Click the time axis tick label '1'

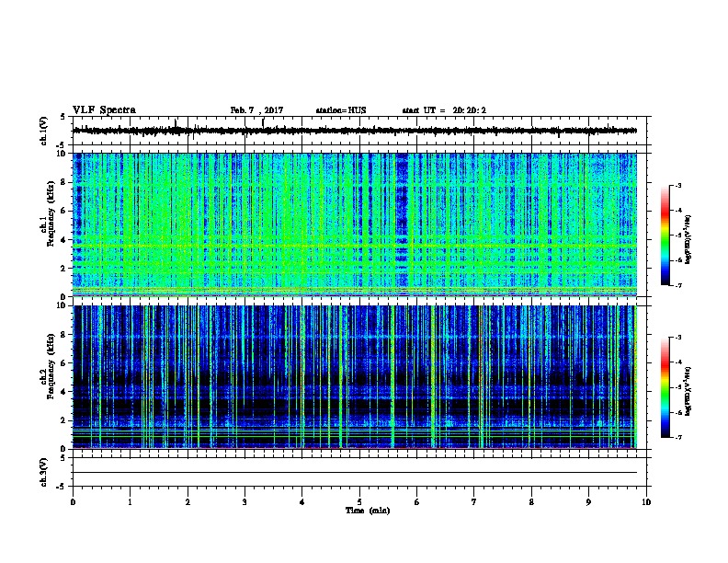[x=130, y=502]
